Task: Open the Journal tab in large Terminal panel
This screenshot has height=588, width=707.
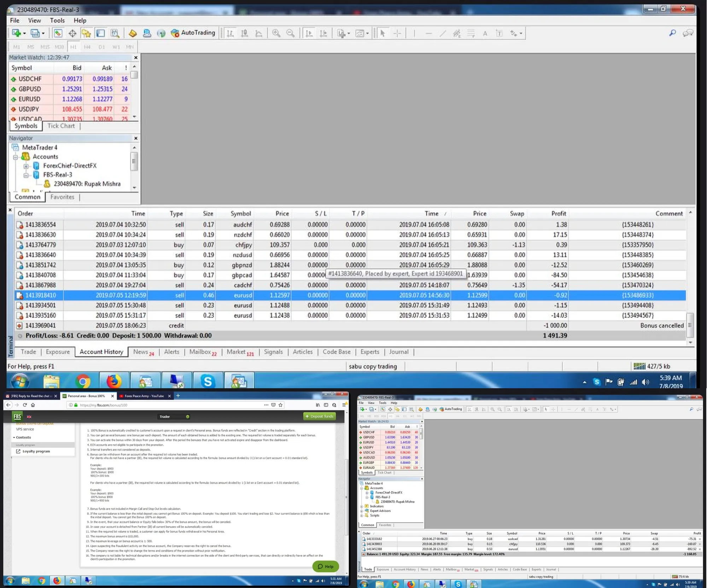Action: [x=399, y=352]
